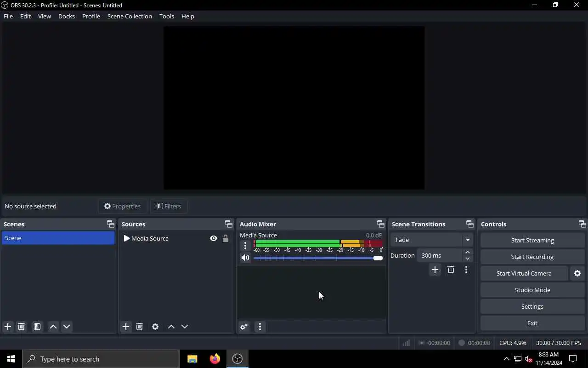Float the Controls dock icon
This screenshot has width=588, height=368.
coord(582,224)
